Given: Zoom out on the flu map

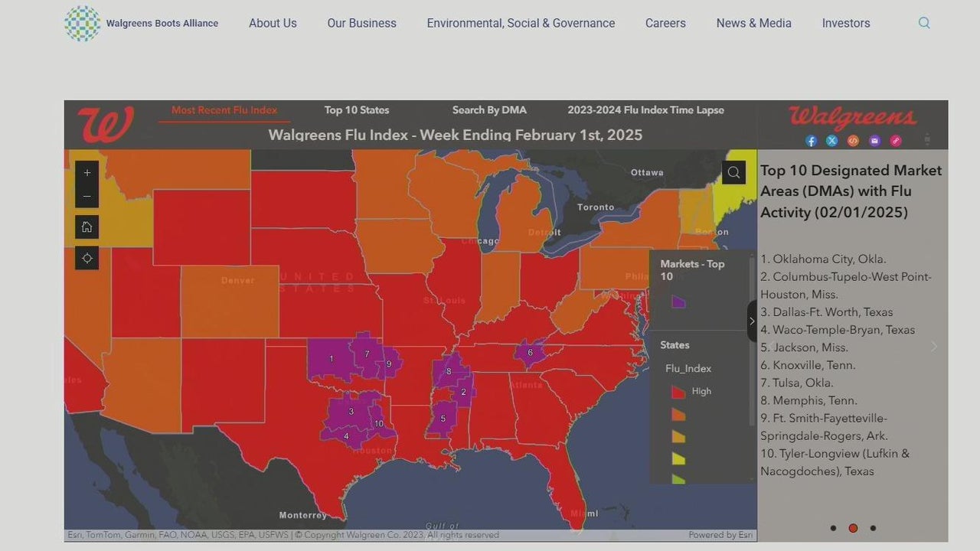Looking at the screenshot, I should [x=87, y=196].
